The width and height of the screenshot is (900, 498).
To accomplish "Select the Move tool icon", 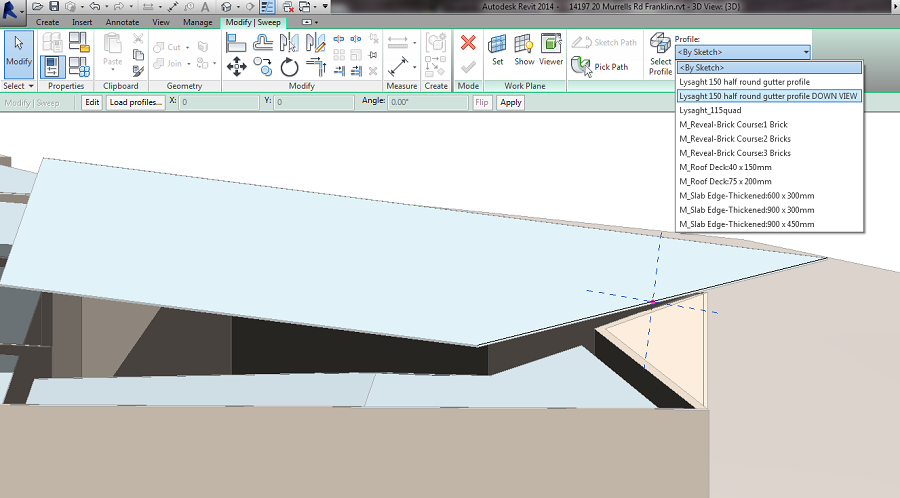I will coord(236,67).
